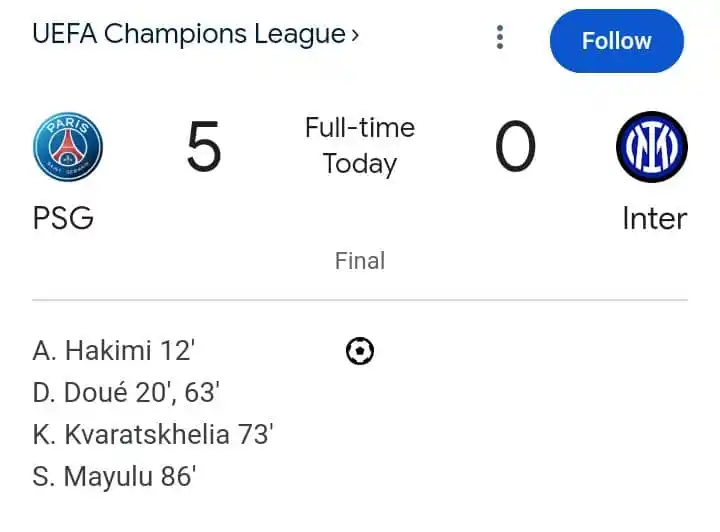The width and height of the screenshot is (720, 532).
Task: Click the word League in the header
Action: tap(300, 34)
